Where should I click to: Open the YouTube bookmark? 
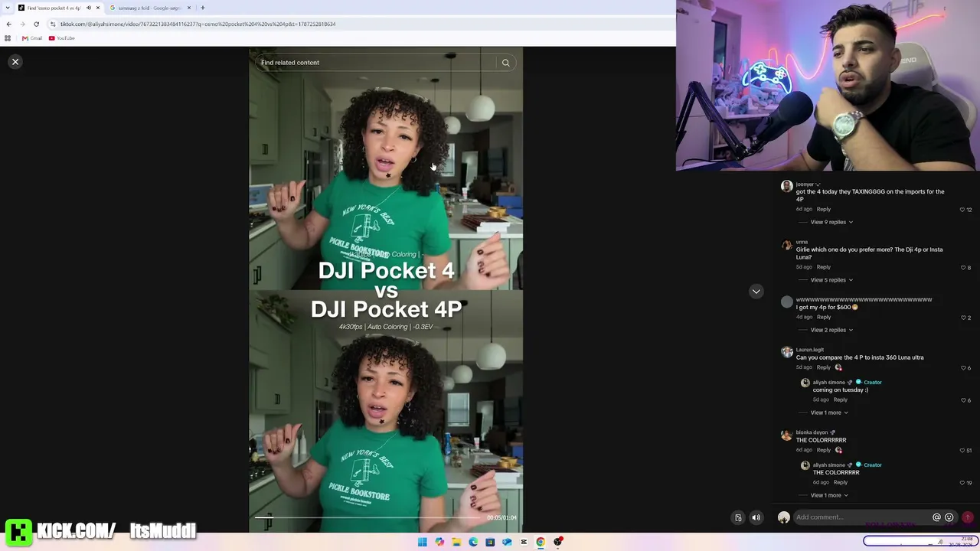(62, 38)
